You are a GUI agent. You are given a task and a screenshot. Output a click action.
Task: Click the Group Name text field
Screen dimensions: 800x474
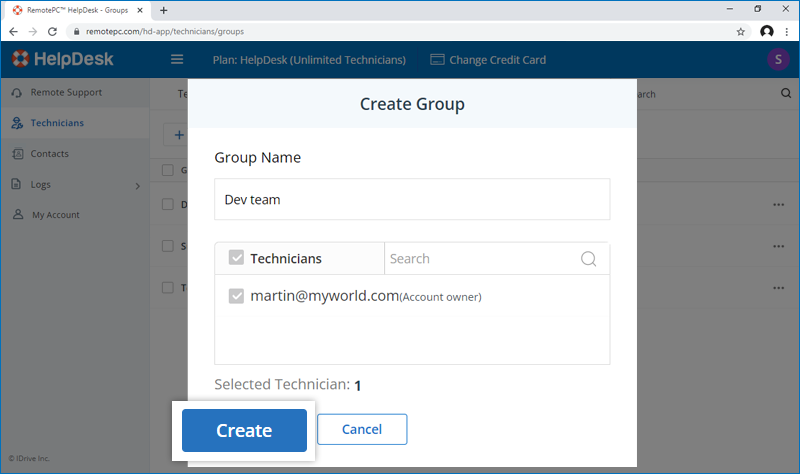tap(412, 199)
